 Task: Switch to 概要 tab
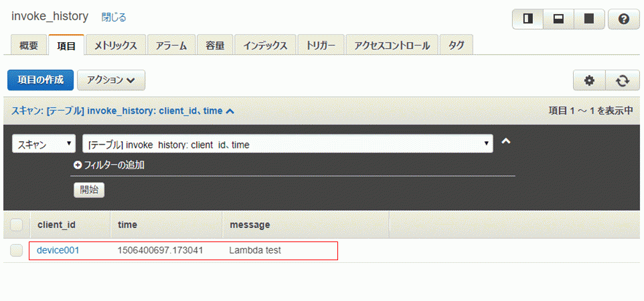click(x=28, y=45)
